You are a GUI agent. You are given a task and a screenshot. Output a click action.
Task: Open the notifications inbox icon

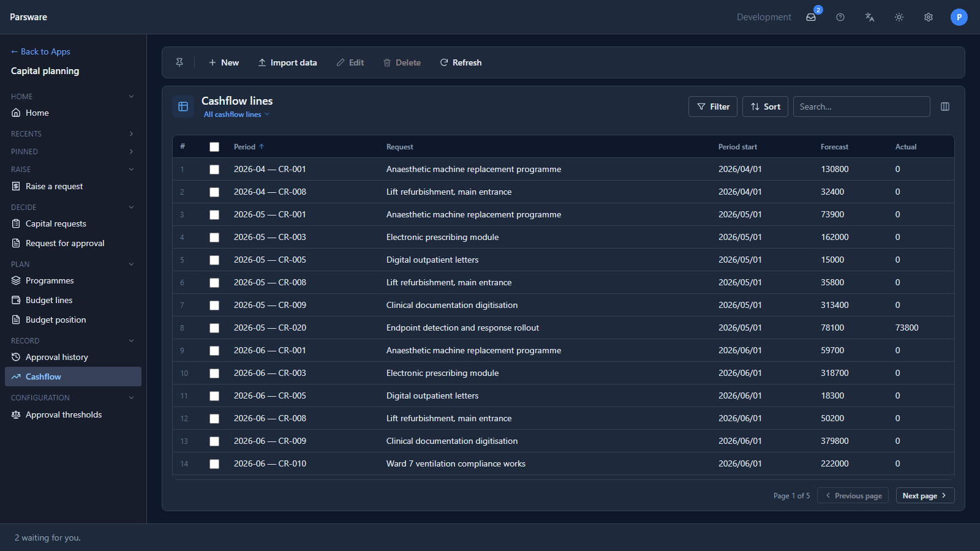811,17
